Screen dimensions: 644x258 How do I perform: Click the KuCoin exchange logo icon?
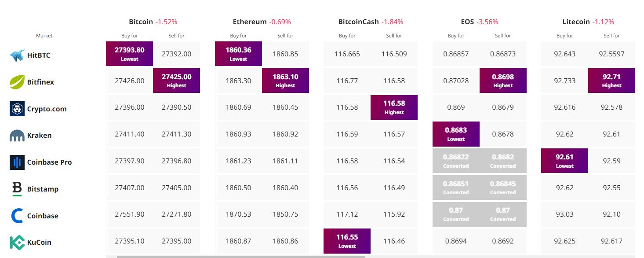point(17,243)
